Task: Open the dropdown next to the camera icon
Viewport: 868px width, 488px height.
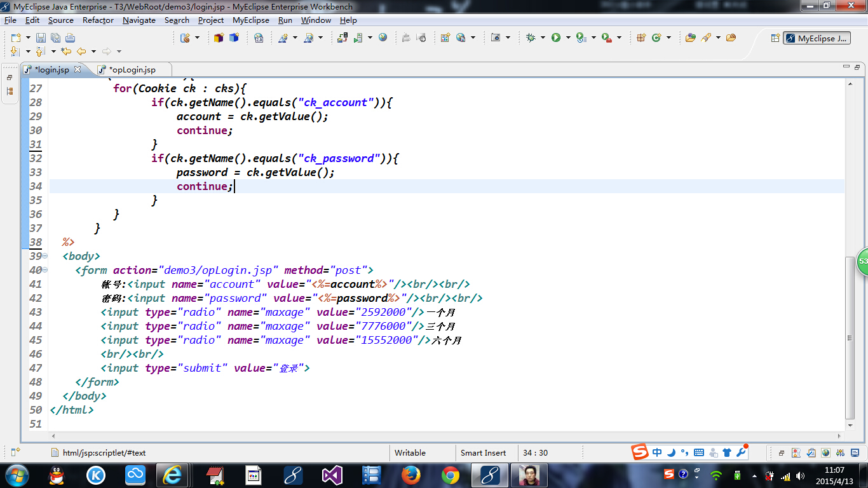Action: point(508,38)
